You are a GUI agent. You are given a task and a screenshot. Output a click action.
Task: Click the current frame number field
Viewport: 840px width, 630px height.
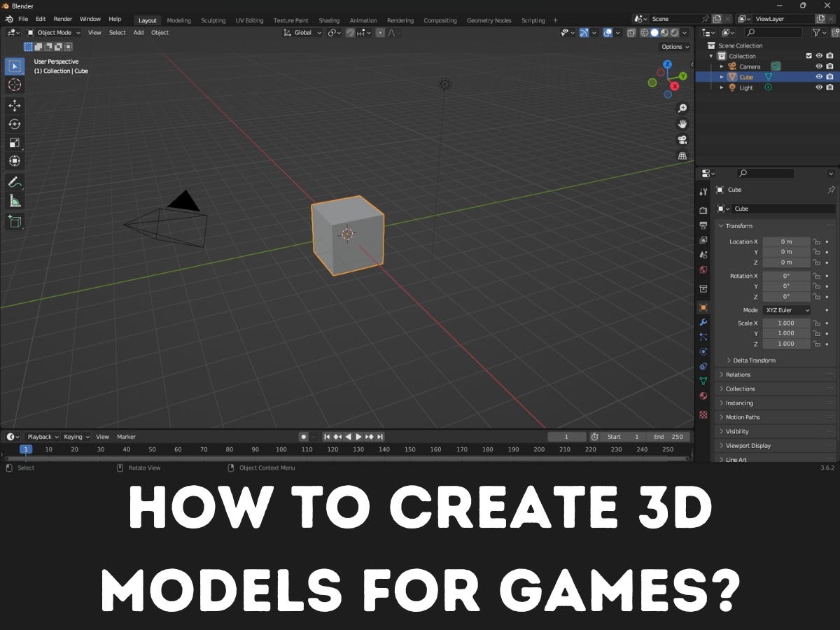click(x=567, y=436)
